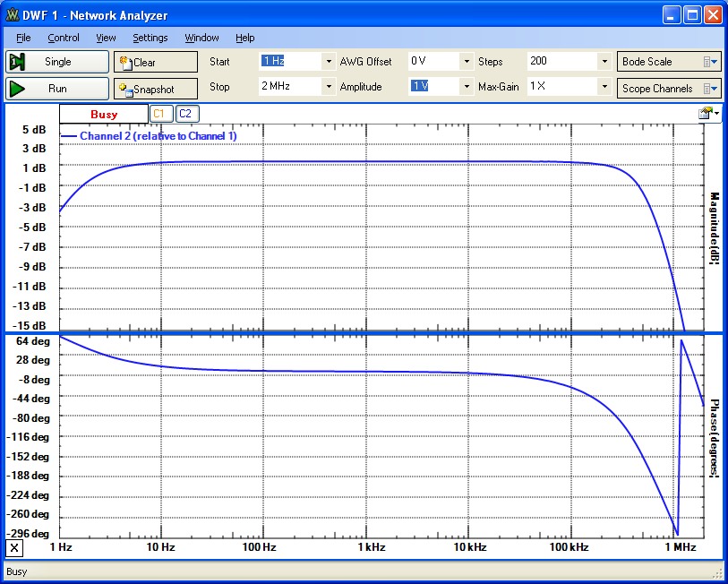Open the Start frequency dropdown arrow

point(329,62)
